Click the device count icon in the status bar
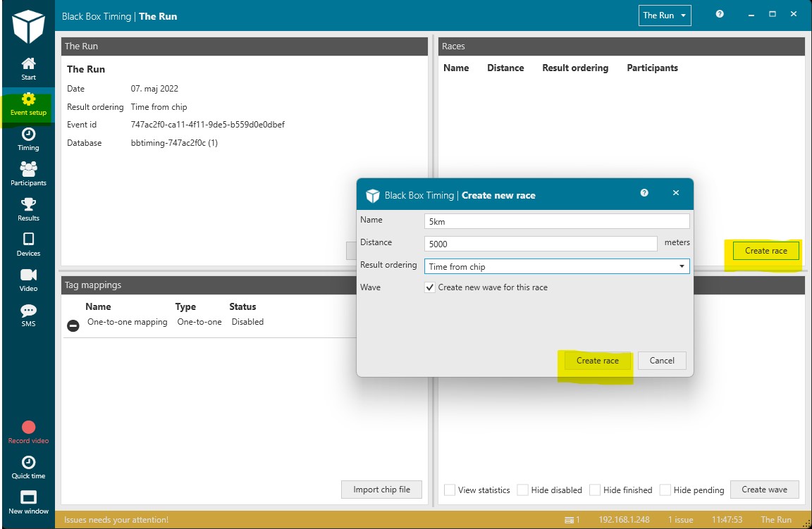 [569, 520]
